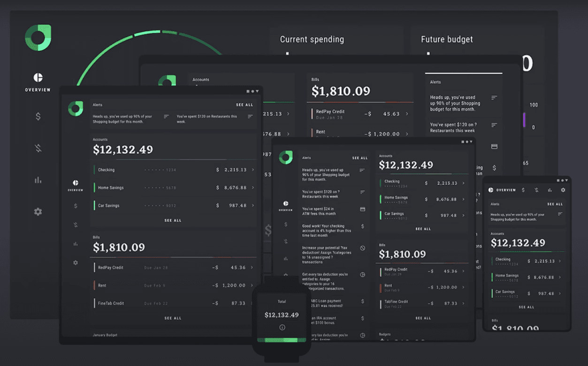Open the Settings gear in left tablet sidebar
The image size is (588, 366).
click(x=76, y=263)
